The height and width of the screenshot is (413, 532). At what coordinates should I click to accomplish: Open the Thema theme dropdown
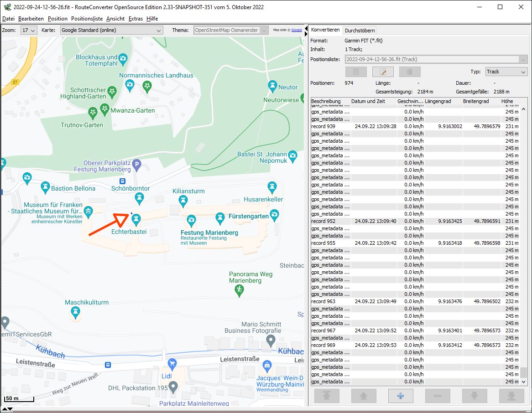[x=231, y=30]
